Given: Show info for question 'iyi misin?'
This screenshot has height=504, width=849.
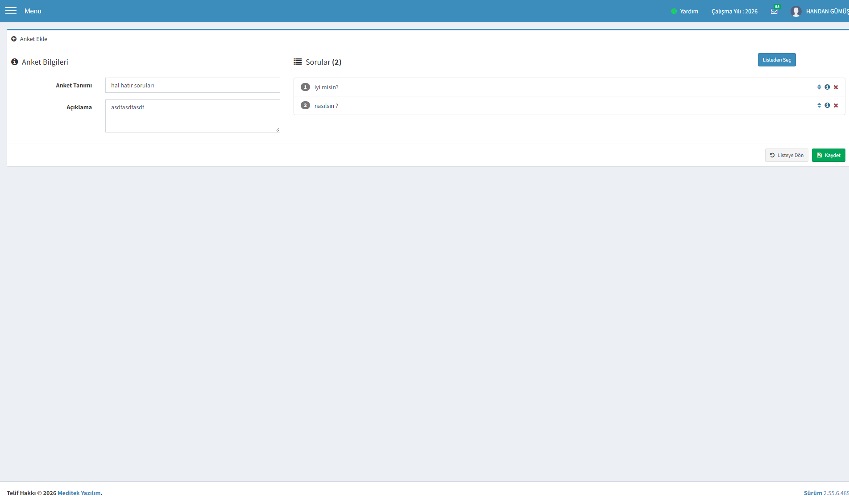Looking at the screenshot, I should coord(827,87).
